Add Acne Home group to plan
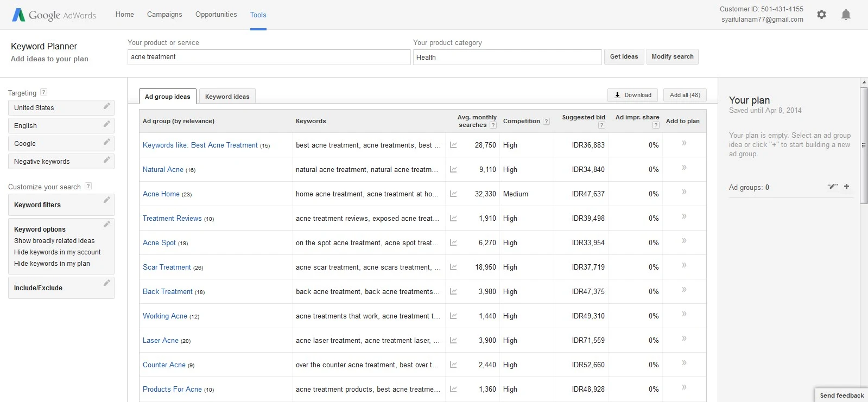 click(684, 192)
